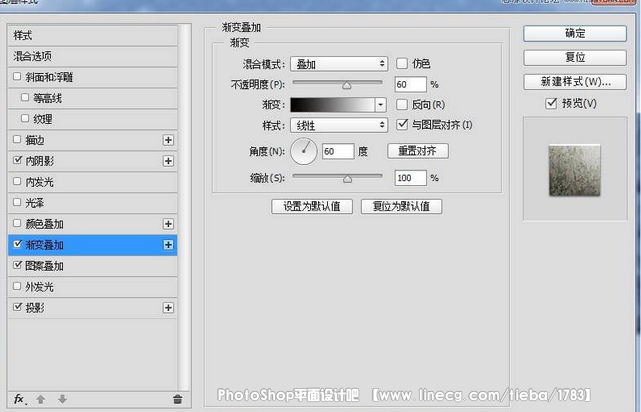Image resolution: width=641 pixels, height=412 pixels.
Task: Enable the 外发光 checkbox
Action: point(17,286)
